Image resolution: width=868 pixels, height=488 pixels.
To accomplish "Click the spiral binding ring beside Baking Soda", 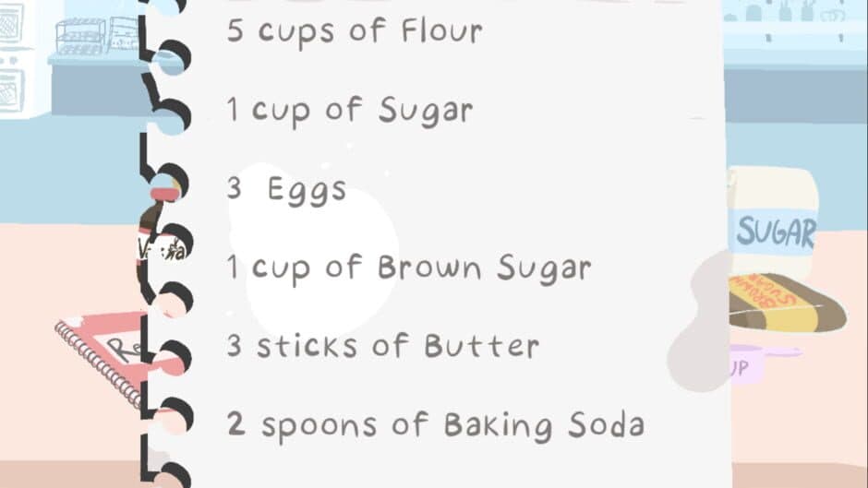I will pyautogui.click(x=173, y=426).
